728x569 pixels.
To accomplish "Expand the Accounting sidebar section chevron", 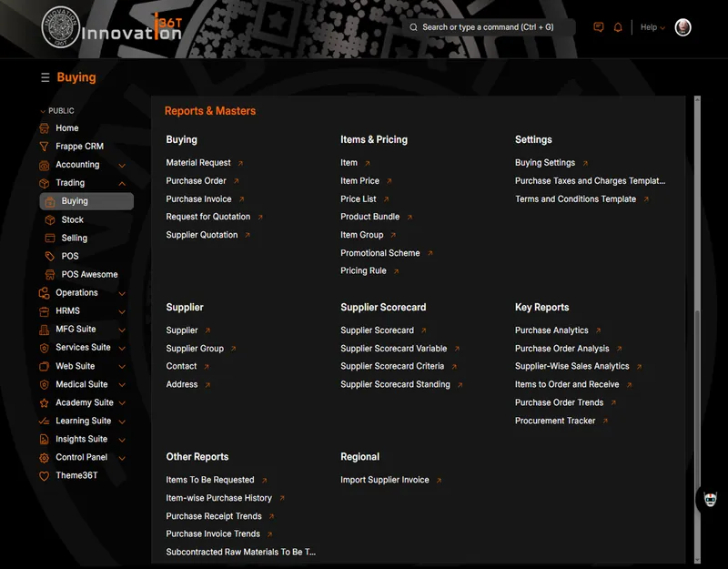I will click(x=122, y=166).
